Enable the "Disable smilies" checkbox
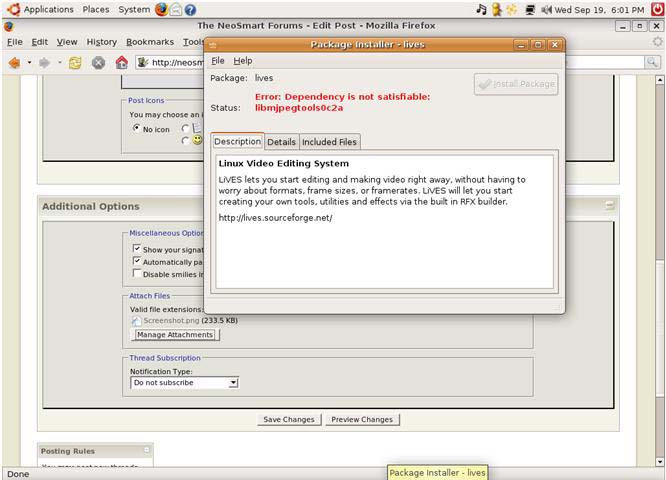 (137, 274)
